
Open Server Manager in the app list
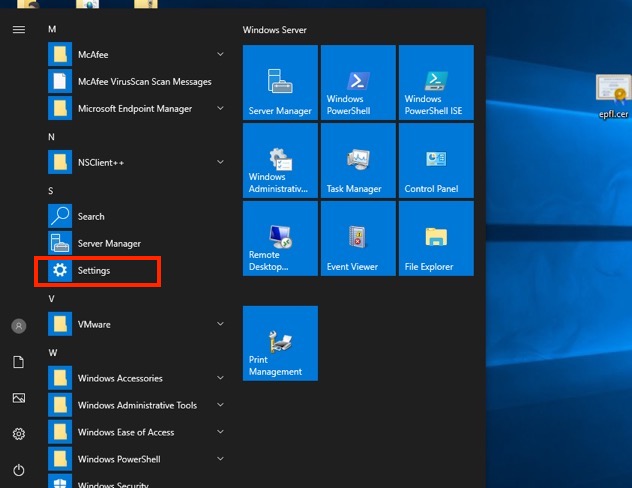(137, 243)
